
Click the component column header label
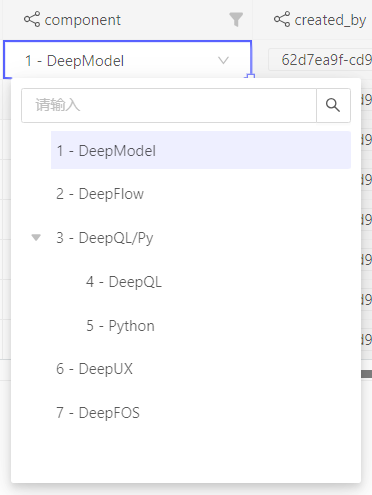coord(83,20)
